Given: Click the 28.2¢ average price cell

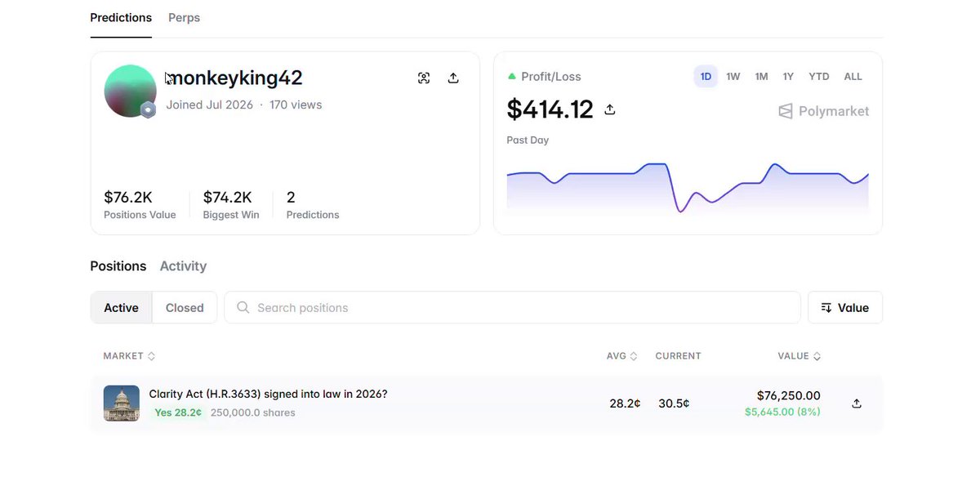Looking at the screenshot, I should (625, 403).
